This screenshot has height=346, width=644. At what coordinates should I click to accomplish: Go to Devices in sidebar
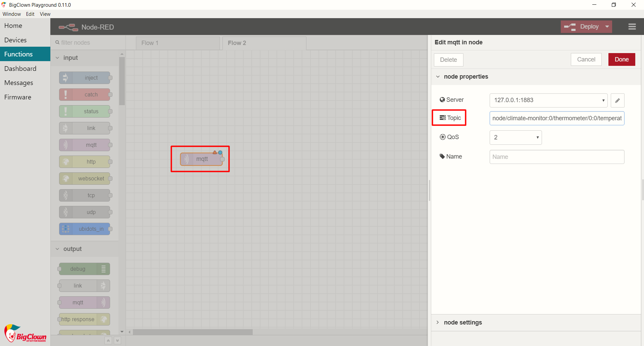[x=25, y=40]
